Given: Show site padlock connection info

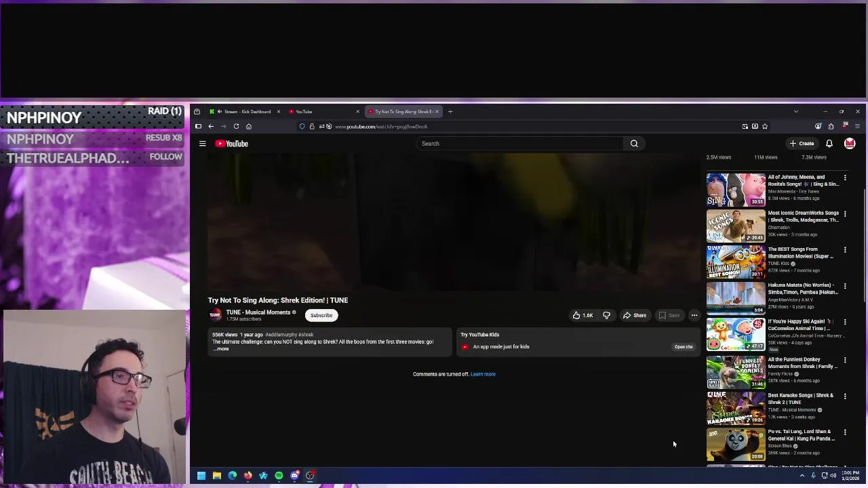Looking at the screenshot, I should tap(312, 127).
